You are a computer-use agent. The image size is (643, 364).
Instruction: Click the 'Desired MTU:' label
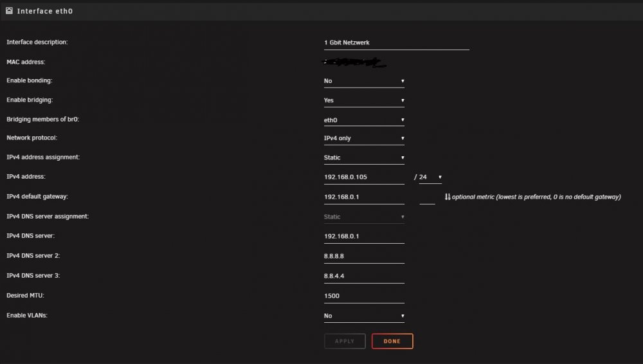click(25, 295)
